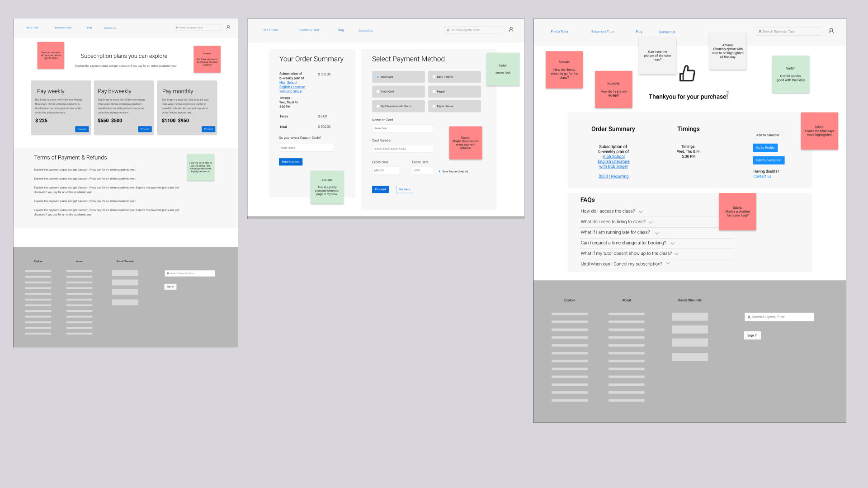
Task: Open Blog in the thank-you page nav
Action: click(639, 32)
